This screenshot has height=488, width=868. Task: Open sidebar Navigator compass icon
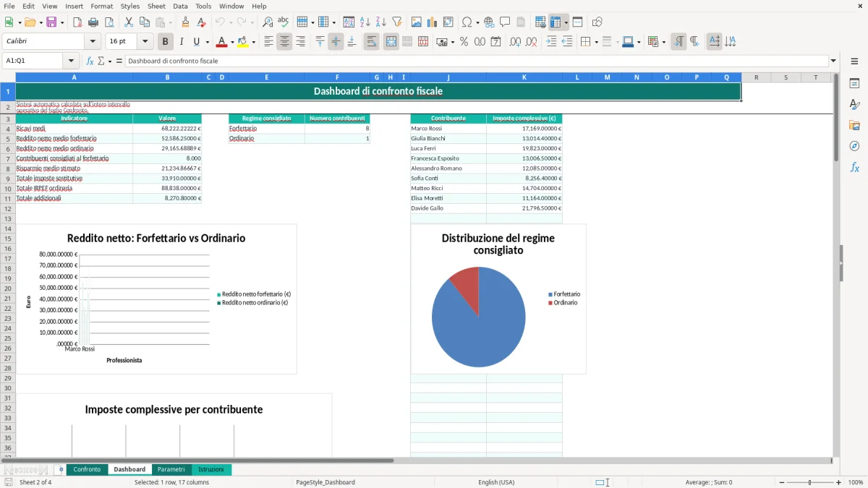(x=854, y=146)
